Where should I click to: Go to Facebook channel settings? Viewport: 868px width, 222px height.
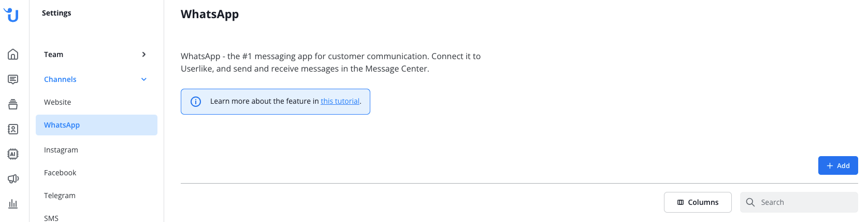point(60,173)
